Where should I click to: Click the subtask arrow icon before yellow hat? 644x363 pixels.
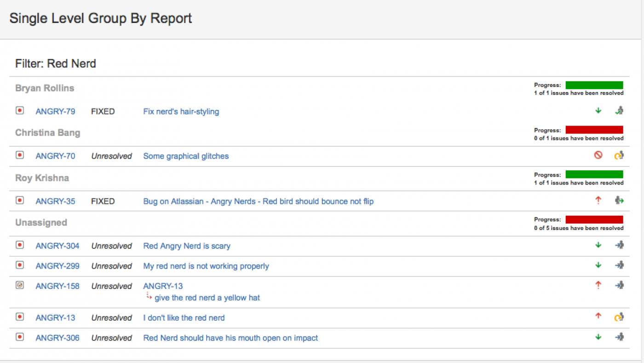point(149,297)
